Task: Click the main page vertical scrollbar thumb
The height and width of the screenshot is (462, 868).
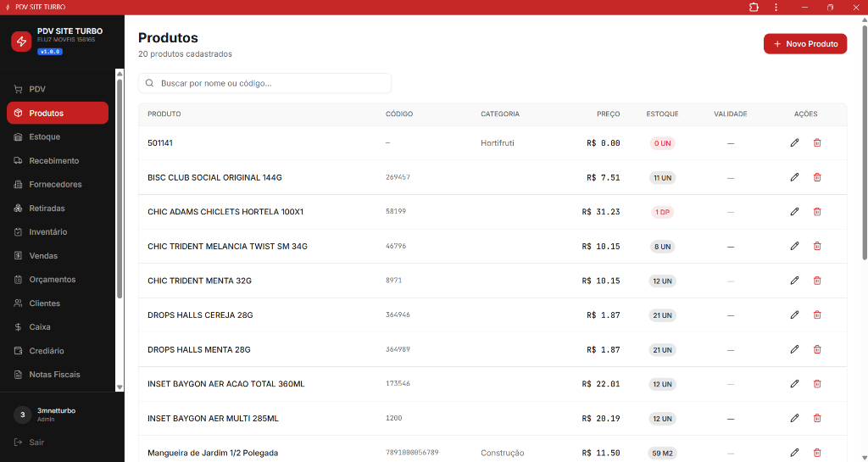Action: pos(865,141)
